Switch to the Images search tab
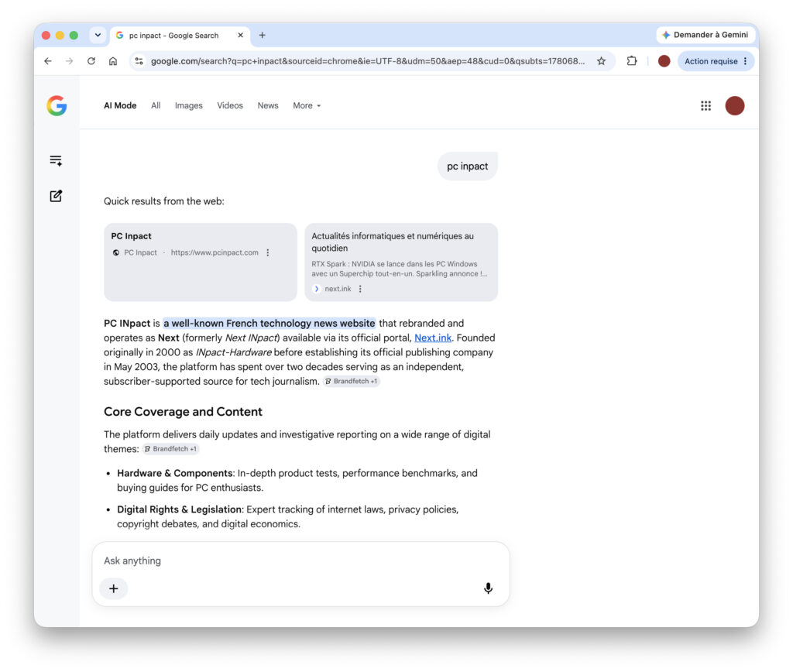793x672 pixels. tap(189, 106)
